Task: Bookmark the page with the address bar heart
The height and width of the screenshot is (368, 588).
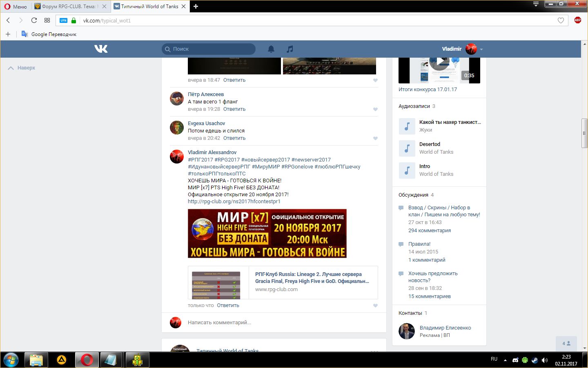Action: coord(561,20)
